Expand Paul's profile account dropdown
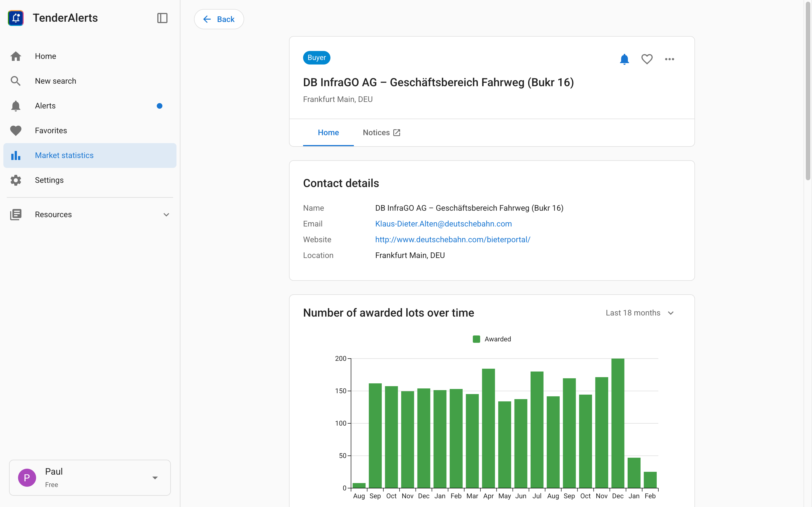 tap(155, 477)
